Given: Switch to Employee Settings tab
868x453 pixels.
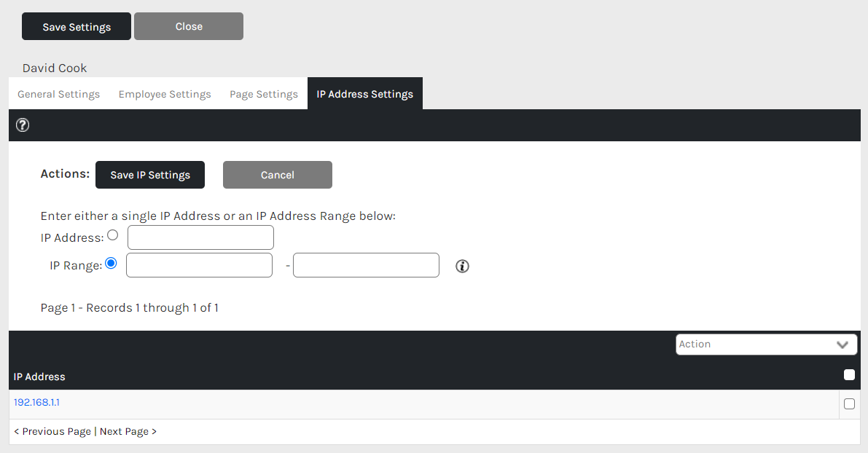Looking at the screenshot, I should pos(165,94).
